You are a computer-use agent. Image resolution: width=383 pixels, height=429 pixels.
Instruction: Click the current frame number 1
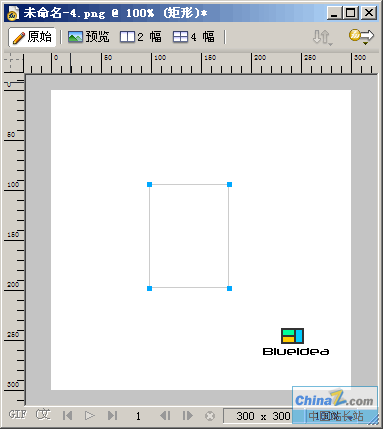coord(138,416)
